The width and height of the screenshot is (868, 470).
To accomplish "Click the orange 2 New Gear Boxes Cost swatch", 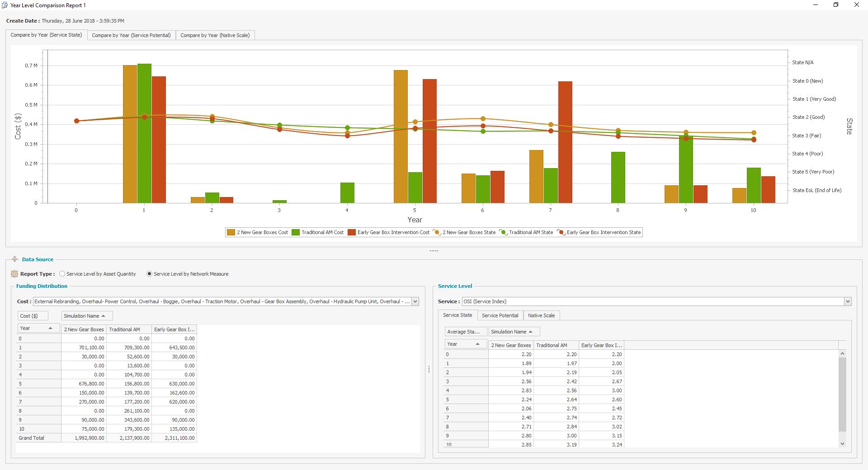I will tap(231, 232).
